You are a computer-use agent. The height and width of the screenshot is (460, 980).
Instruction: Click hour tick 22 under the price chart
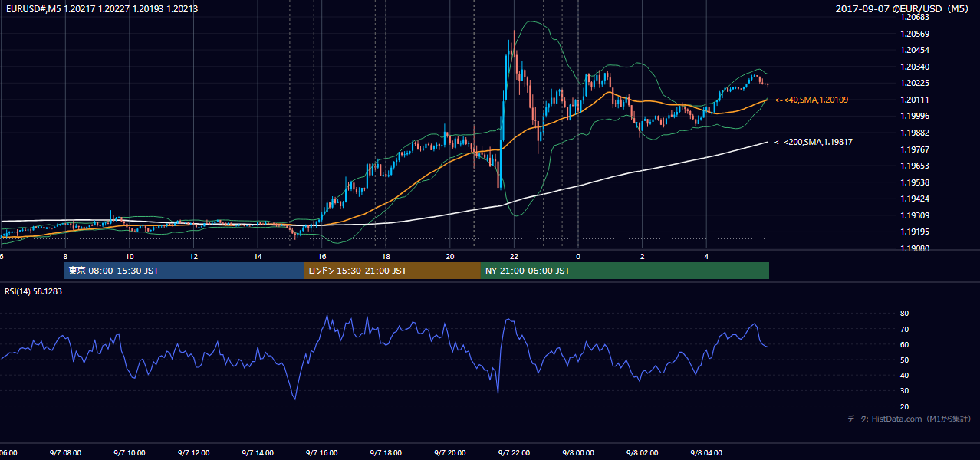(x=514, y=256)
